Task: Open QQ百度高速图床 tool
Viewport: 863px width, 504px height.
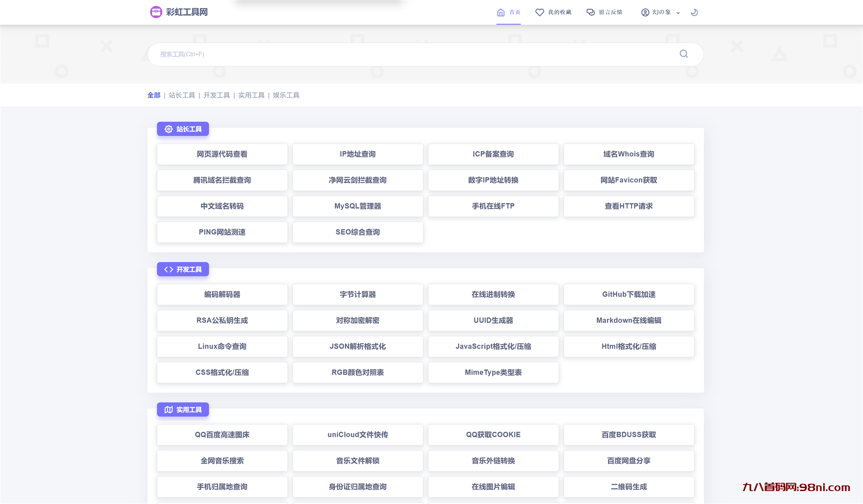Action: (x=222, y=435)
